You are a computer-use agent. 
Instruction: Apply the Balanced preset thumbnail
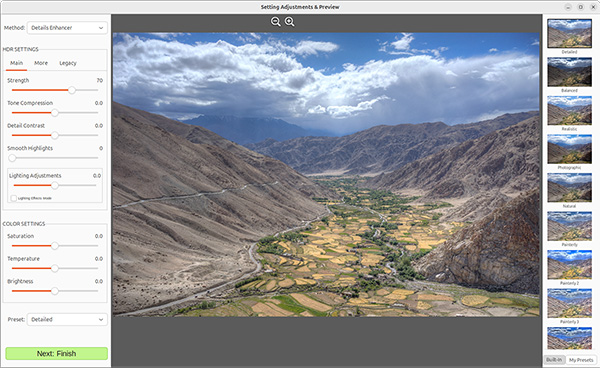point(569,72)
